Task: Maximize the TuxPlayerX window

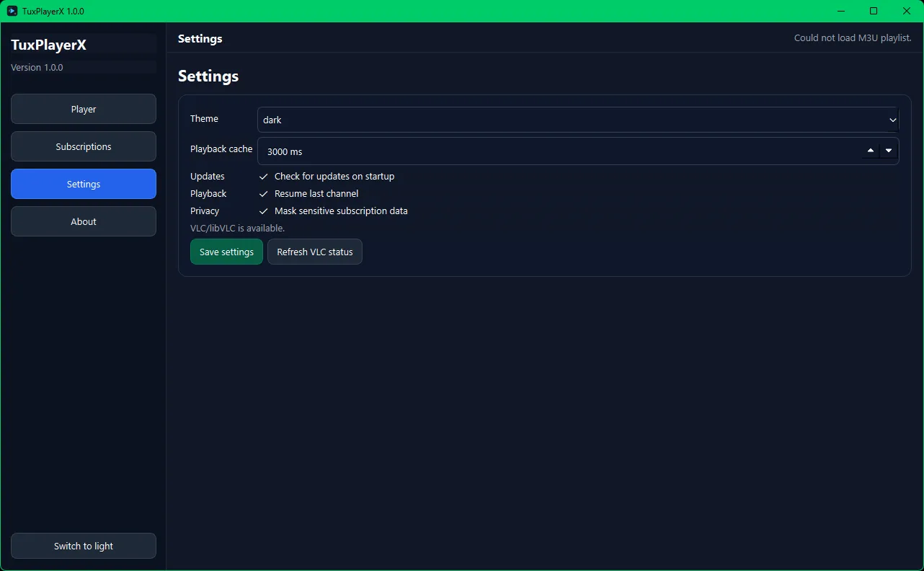Action: point(874,11)
